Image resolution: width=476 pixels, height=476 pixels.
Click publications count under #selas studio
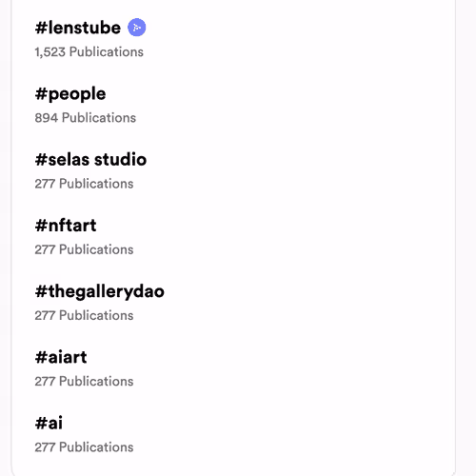[x=84, y=184]
